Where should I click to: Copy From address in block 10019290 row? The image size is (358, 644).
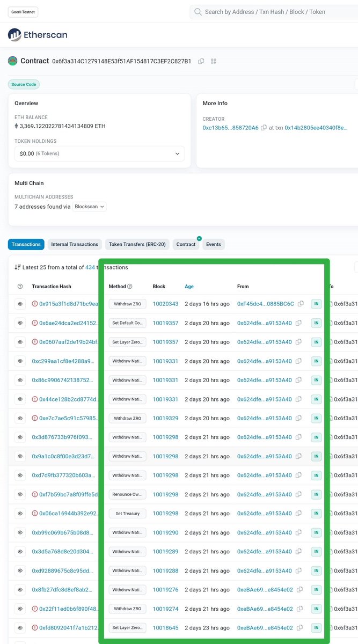[298, 532]
